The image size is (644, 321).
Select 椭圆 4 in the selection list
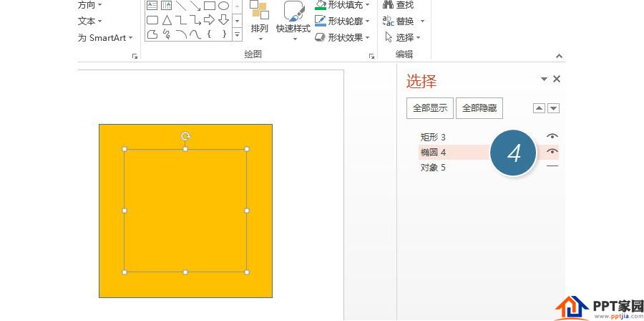pos(434,153)
